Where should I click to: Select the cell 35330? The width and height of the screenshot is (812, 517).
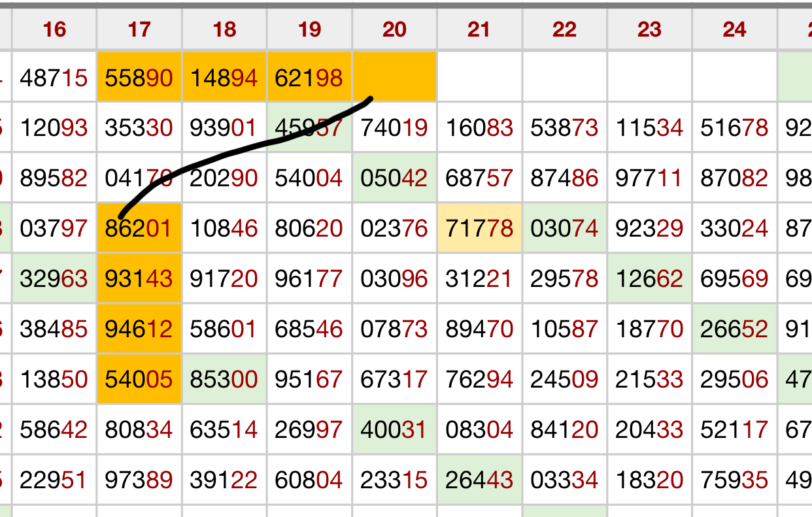point(139,127)
